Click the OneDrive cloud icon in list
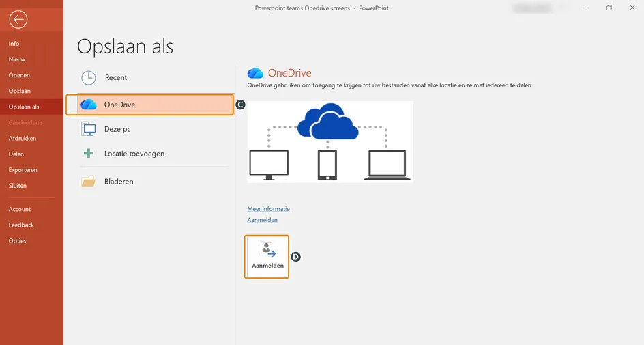Screen dimensions: 644x345 coord(89,105)
